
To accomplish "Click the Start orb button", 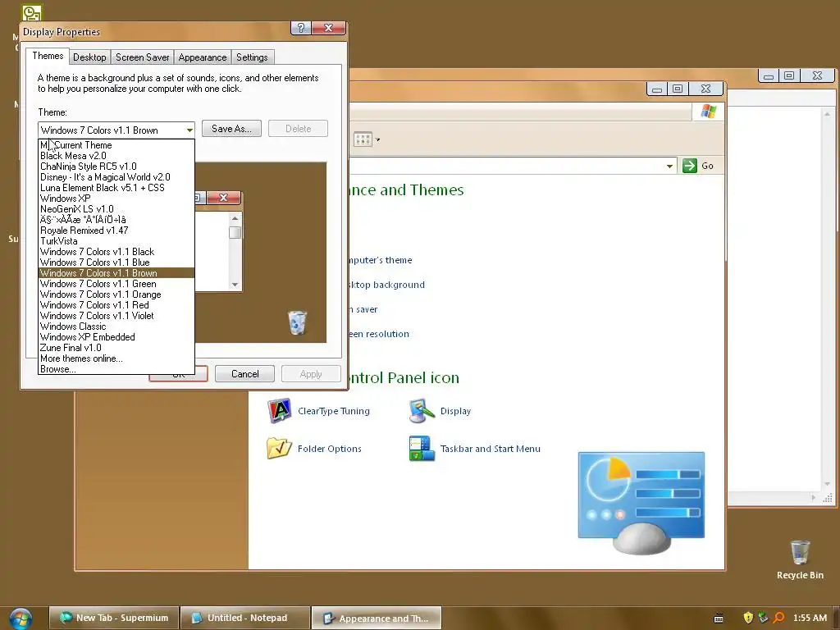I will (20, 618).
